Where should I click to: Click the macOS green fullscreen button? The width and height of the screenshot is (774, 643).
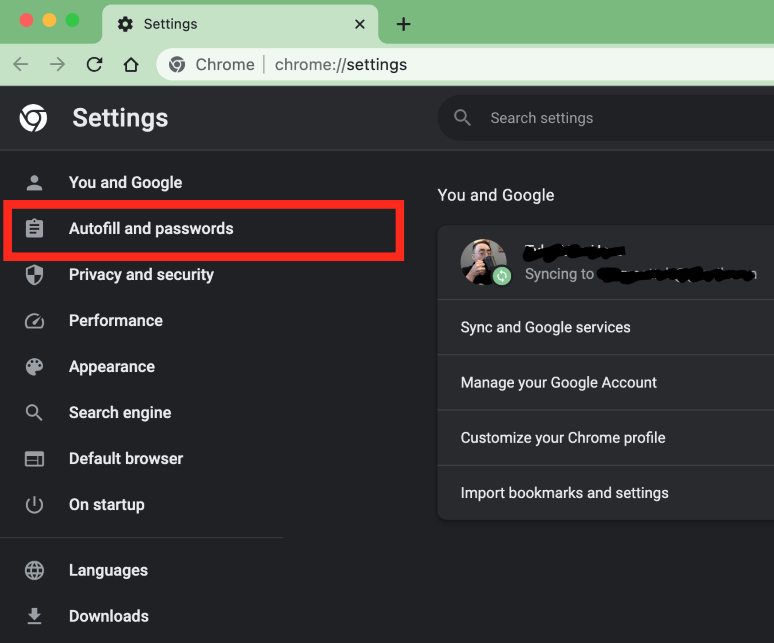73,20
